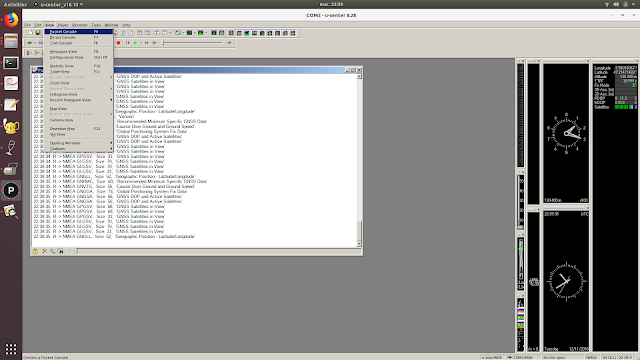Open Messages View menu entry
640x360 pixels.
click(x=78, y=52)
